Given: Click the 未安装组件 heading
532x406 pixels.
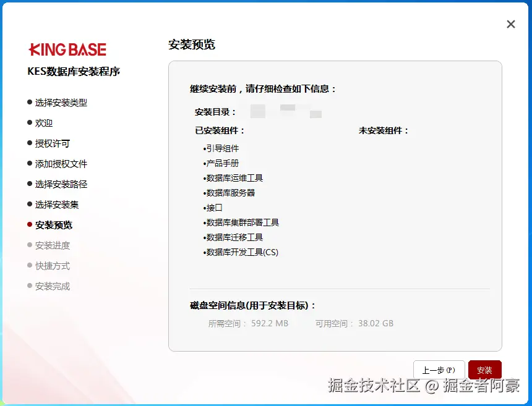Looking at the screenshot, I should click(x=384, y=130).
